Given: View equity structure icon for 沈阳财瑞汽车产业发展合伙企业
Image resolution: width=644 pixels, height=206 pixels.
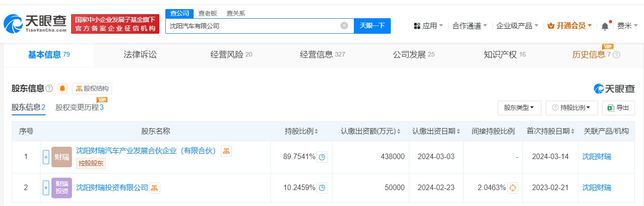Looking at the screenshot, I should click(226, 151).
